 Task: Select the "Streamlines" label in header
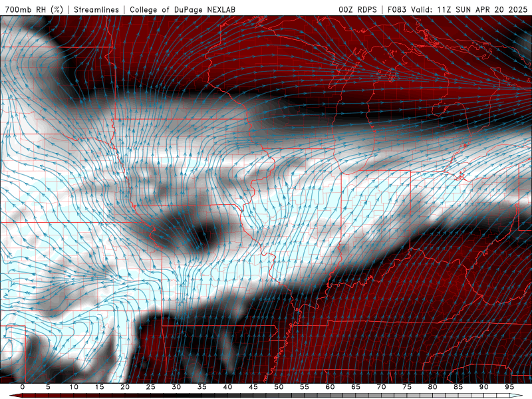point(96,9)
